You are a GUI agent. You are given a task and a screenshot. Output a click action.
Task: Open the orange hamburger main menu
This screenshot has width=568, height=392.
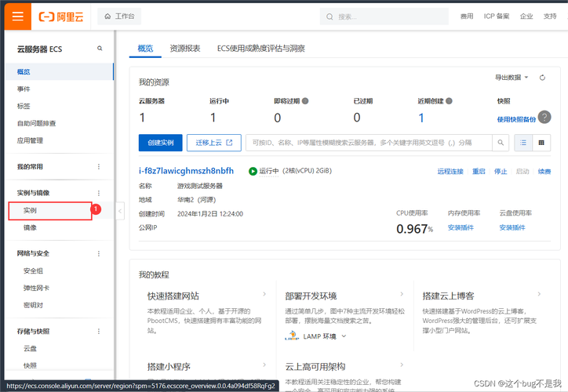(18, 16)
